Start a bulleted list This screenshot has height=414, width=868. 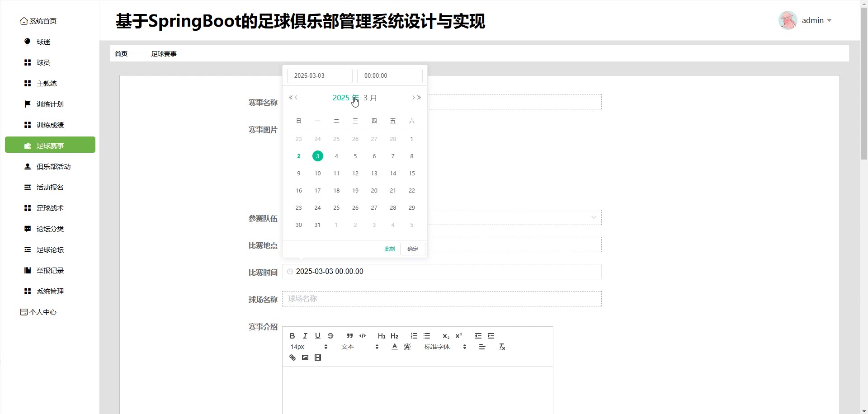tap(426, 336)
